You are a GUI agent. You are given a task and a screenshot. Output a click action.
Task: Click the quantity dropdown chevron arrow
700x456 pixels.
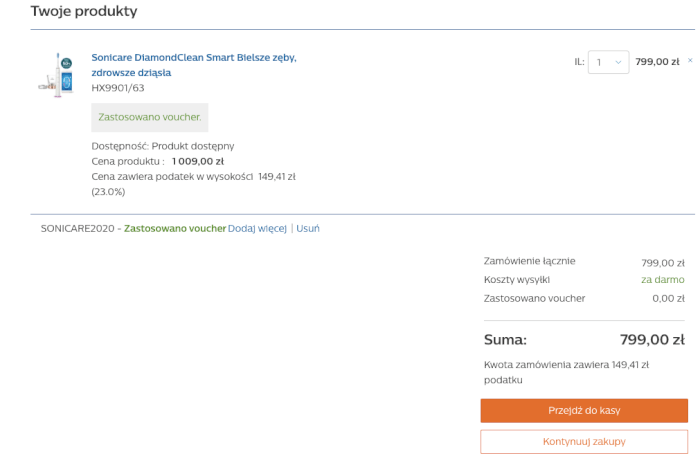[619, 62]
